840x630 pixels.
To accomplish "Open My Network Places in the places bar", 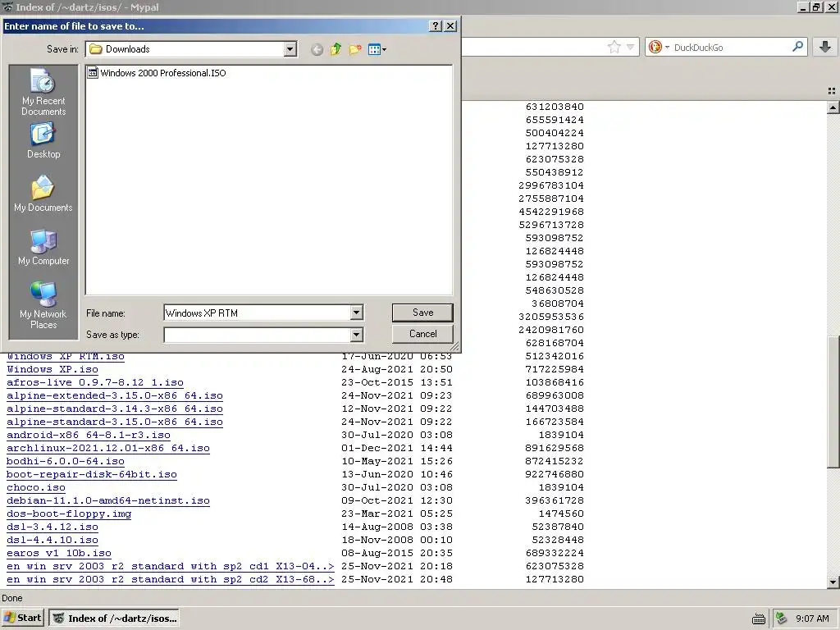I will 43,305.
